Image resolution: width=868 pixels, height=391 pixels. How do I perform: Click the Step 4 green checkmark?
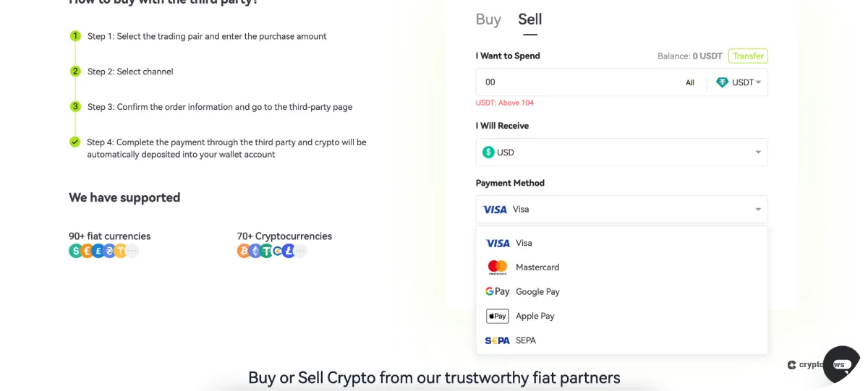(75, 142)
